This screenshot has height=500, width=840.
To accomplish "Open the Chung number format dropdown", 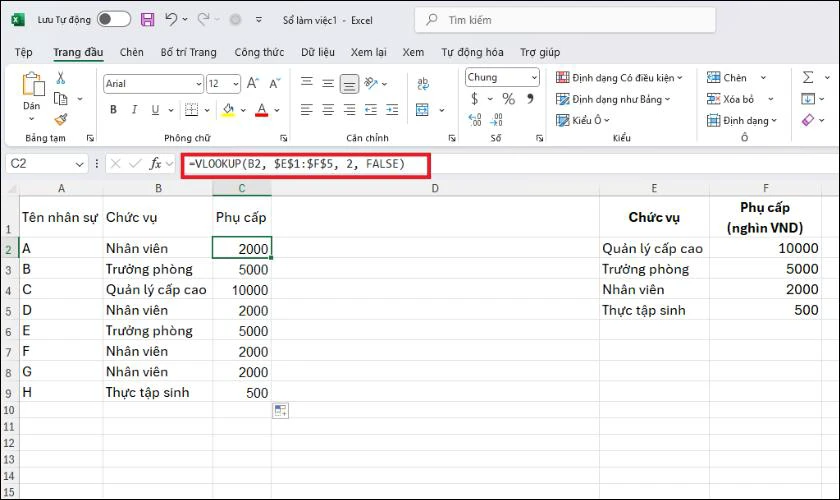I will click(502, 78).
